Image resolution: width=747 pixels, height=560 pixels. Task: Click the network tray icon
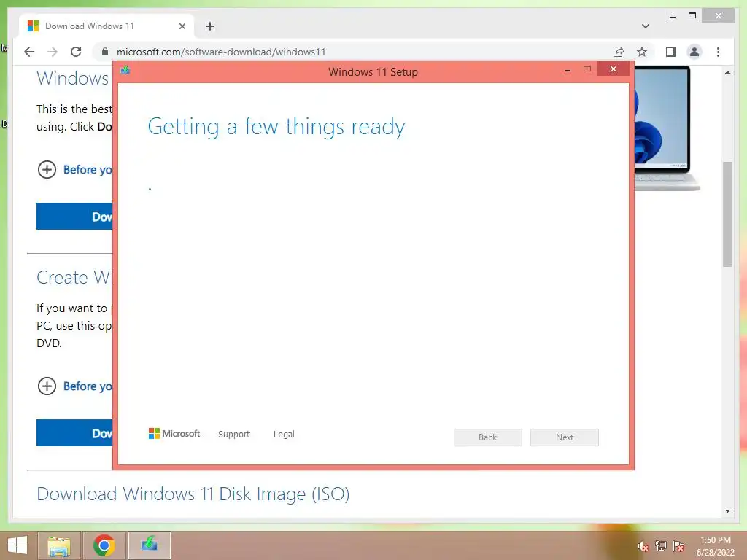[660, 546]
